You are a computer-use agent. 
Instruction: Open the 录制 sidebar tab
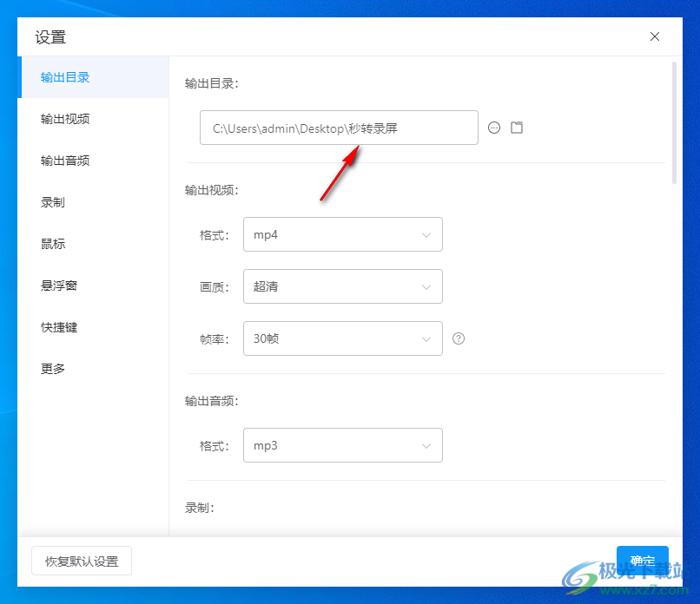[x=93, y=202]
